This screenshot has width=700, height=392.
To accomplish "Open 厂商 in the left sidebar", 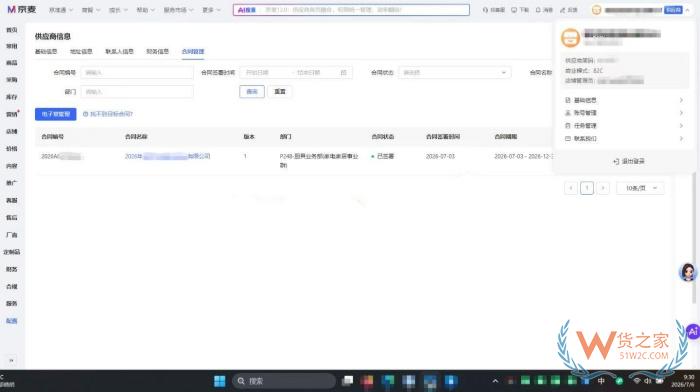I will tap(12, 235).
